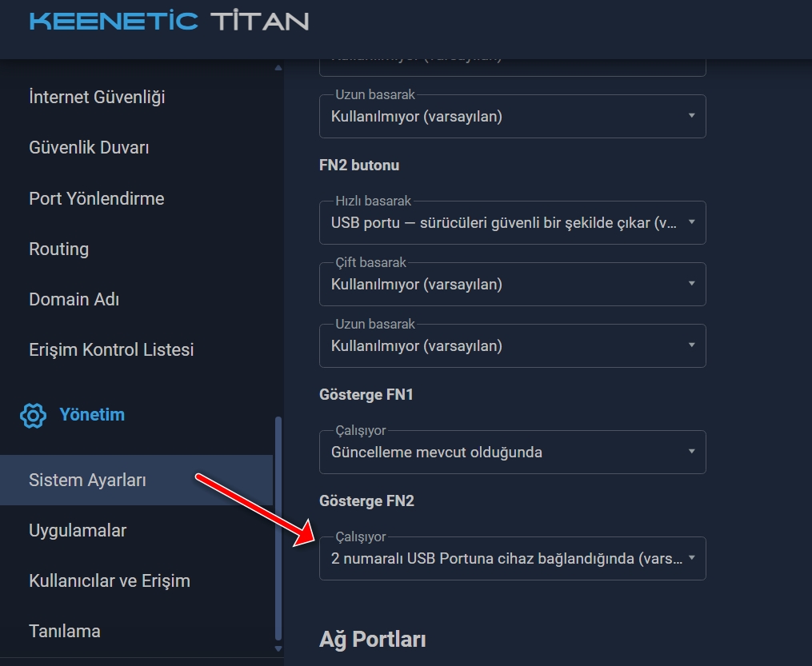Open Gösterge FN2 Çalışıyor dropdown
The image size is (812, 666).
(x=512, y=558)
